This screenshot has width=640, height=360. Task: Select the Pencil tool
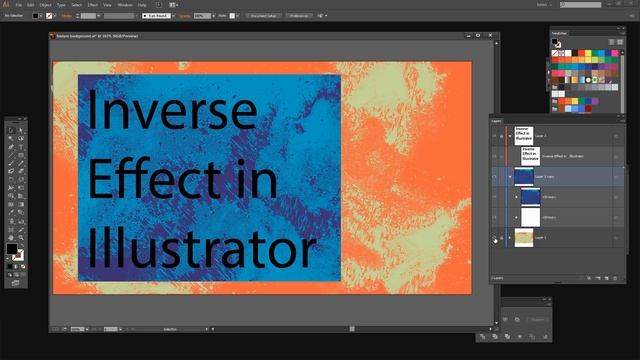(21, 163)
